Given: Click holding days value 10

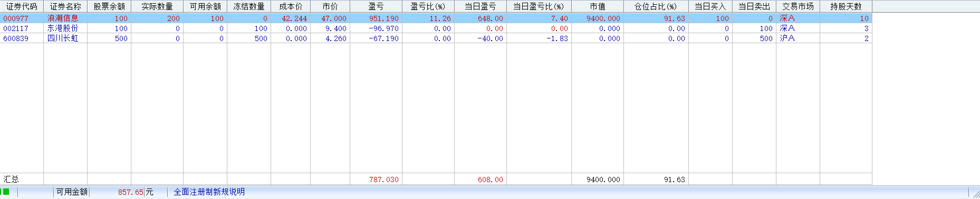Looking at the screenshot, I should [x=864, y=18].
